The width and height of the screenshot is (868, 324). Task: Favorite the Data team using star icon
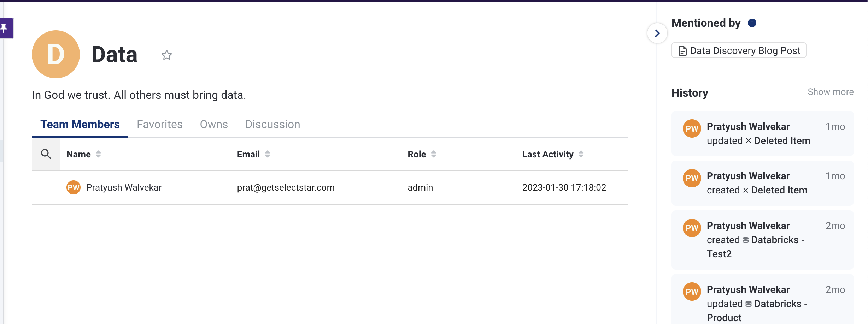point(166,55)
